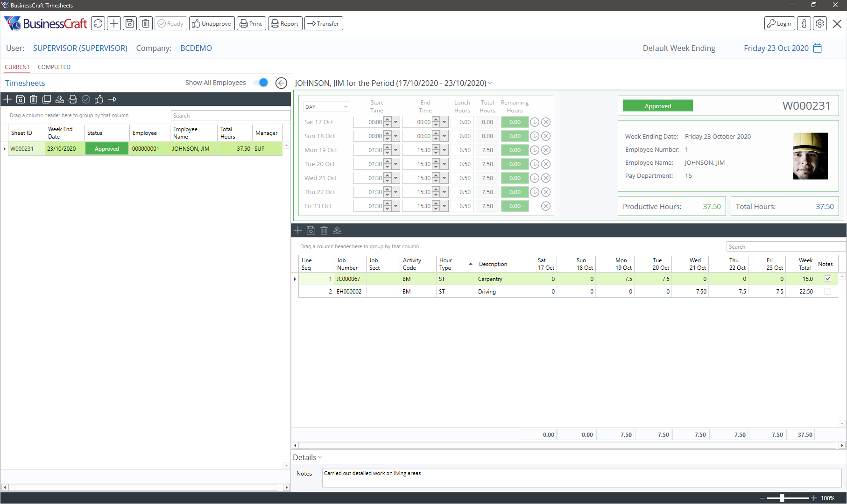Switch to the COMPLETED tab
The height and width of the screenshot is (504, 847).
(54, 67)
